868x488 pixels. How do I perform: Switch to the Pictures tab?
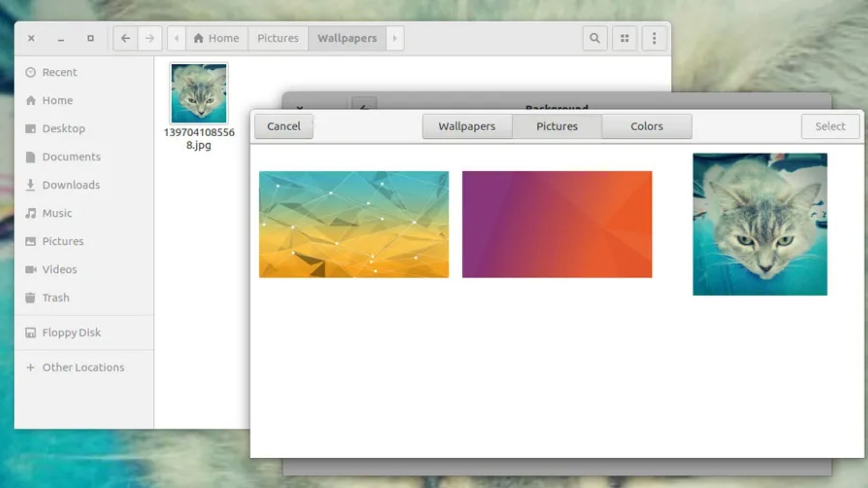point(557,126)
